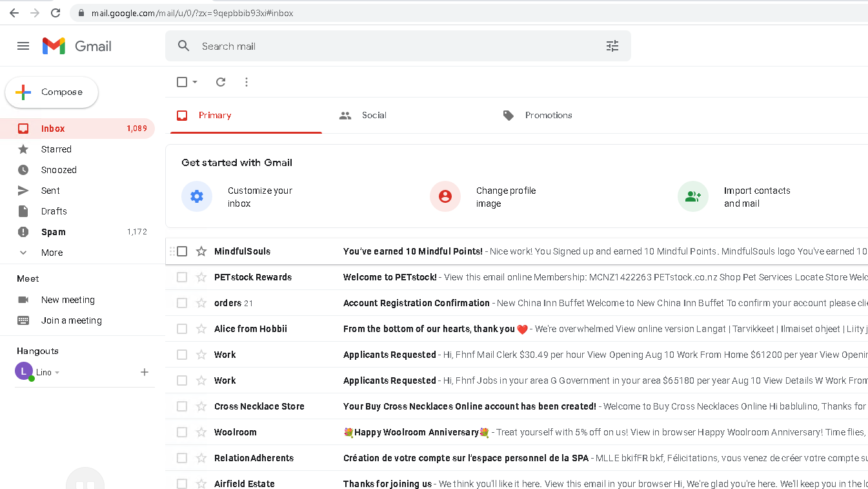Image resolution: width=868 pixels, height=489 pixels.
Task: Click Import contacts and mail link
Action: pyautogui.click(x=757, y=197)
